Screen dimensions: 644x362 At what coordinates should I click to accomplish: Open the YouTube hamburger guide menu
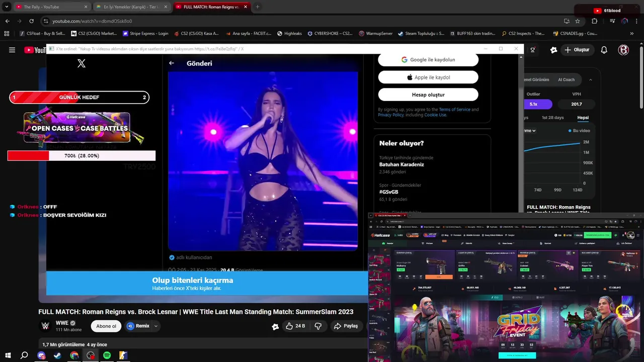(12, 50)
